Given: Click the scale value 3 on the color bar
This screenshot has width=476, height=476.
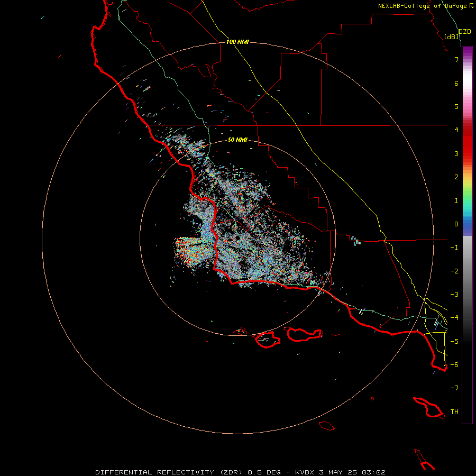Looking at the screenshot, I should click(456, 153).
